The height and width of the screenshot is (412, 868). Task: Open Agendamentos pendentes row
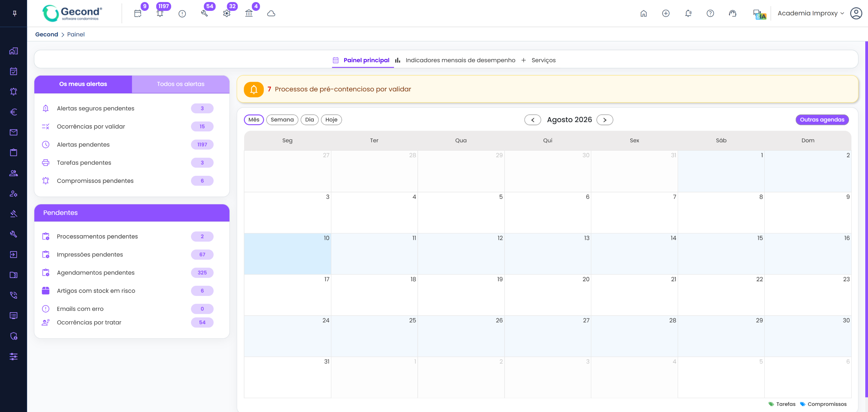pyautogui.click(x=128, y=273)
